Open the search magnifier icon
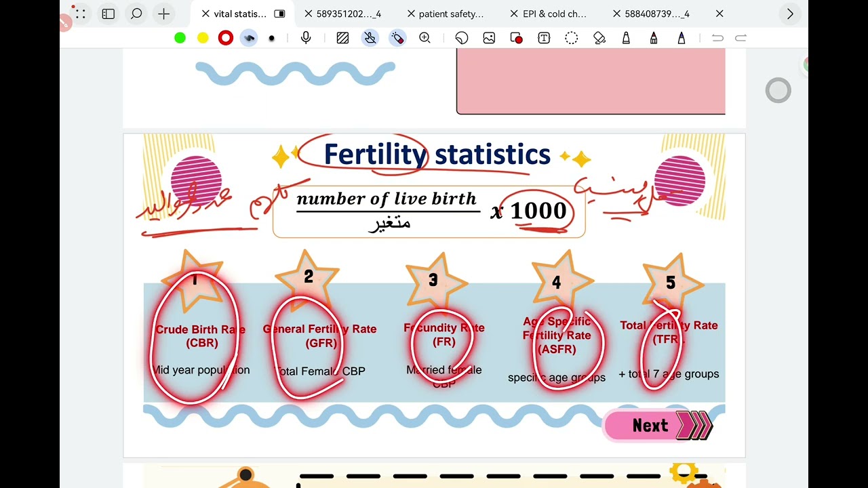This screenshot has height=488, width=868. coord(136,14)
